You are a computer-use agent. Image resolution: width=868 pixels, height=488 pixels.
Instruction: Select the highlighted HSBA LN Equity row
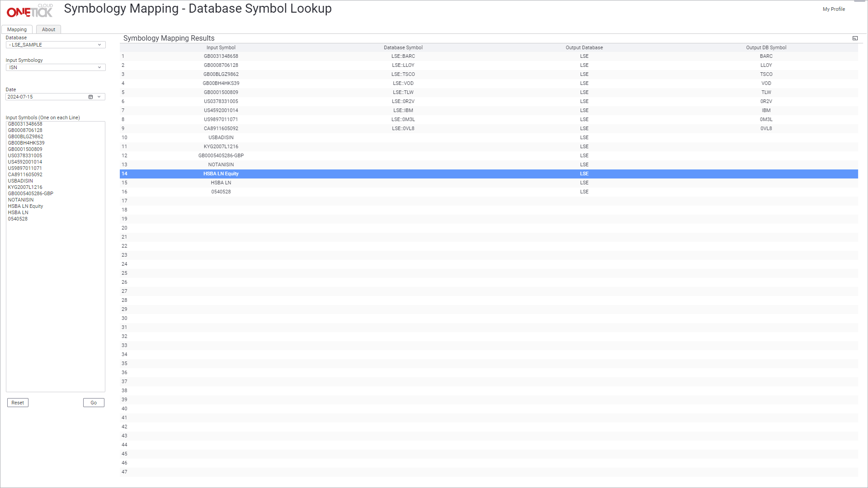pyautogui.click(x=221, y=174)
